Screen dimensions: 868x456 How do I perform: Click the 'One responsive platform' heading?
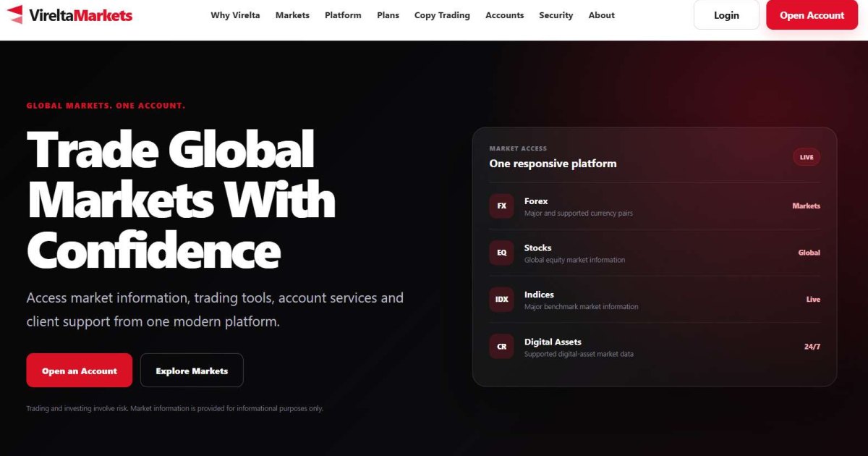pyautogui.click(x=553, y=164)
